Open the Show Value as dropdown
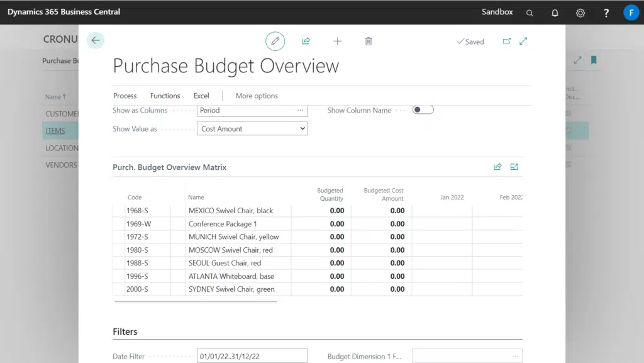 [252, 129]
